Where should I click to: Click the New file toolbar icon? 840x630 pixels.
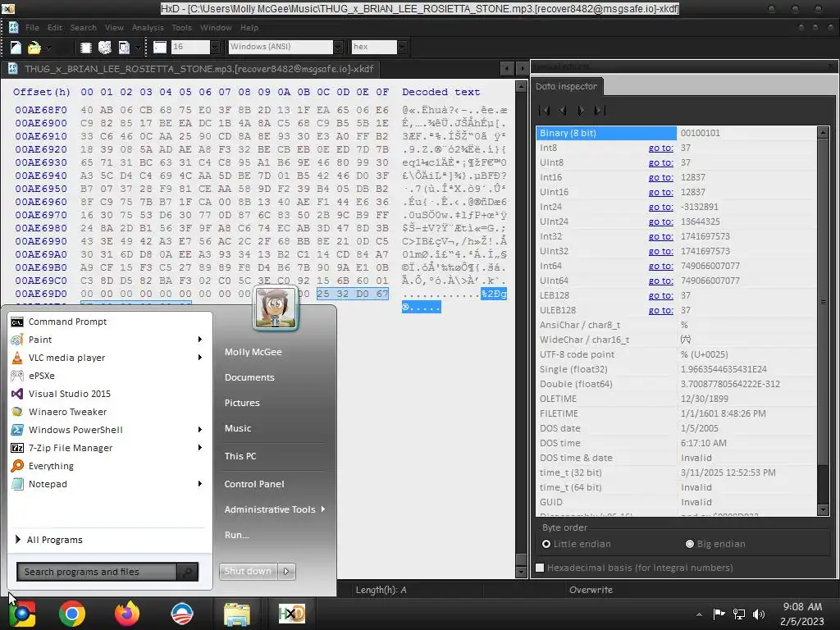(x=16, y=48)
